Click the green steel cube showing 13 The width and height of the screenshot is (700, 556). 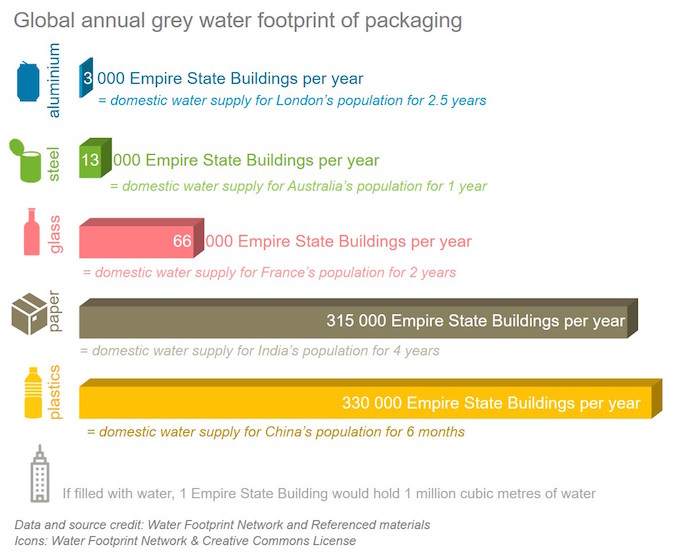[x=95, y=158]
